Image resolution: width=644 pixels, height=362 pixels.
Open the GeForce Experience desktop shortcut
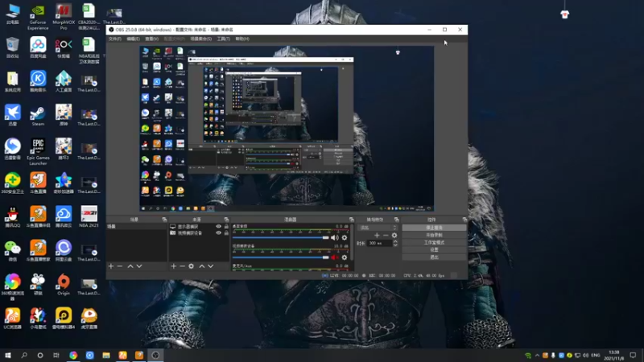point(38,17)
